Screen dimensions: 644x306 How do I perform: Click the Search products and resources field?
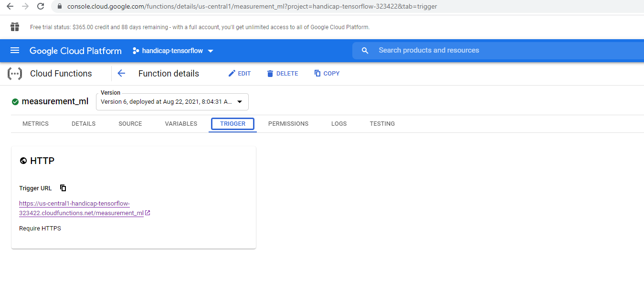click(x=498, y=50)
